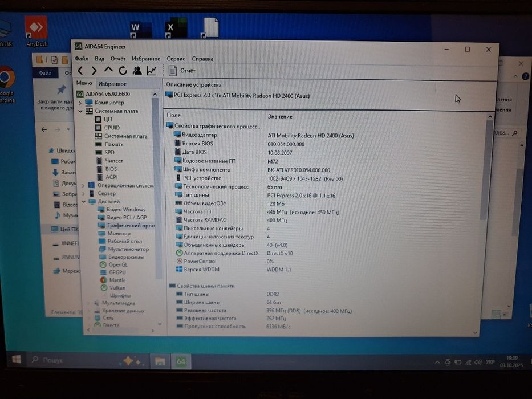Viewport: 532px width, 399px height.
Task: Open the Справка menu
Action: click(202, 59)
